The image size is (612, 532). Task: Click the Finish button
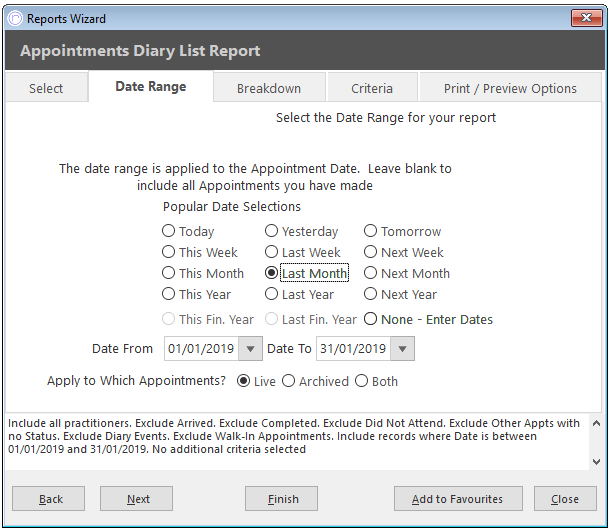tap(281, 498)
